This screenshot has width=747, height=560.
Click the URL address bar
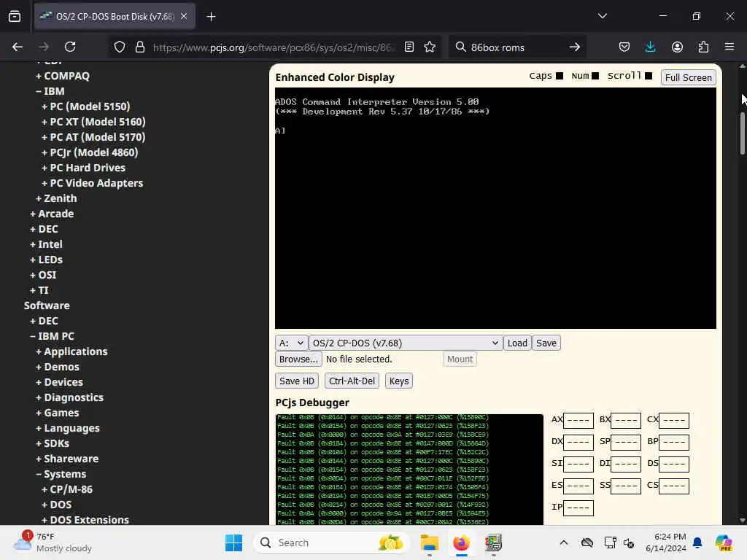click(274, 47)
